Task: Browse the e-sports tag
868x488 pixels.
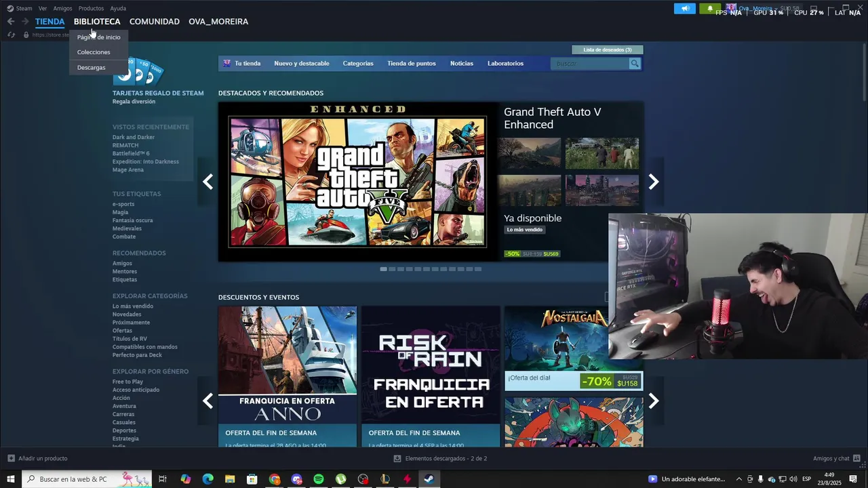Action: tap(123, 204)
